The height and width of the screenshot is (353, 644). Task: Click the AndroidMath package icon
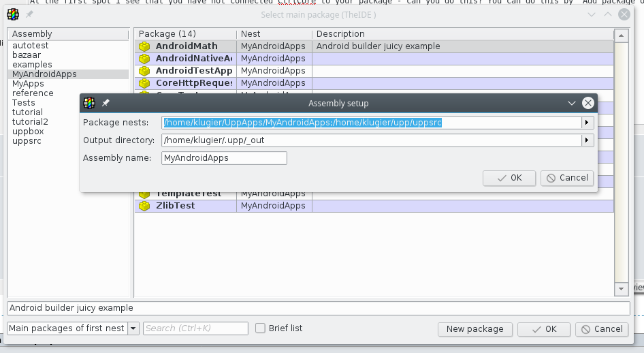[x=144, y=46]
